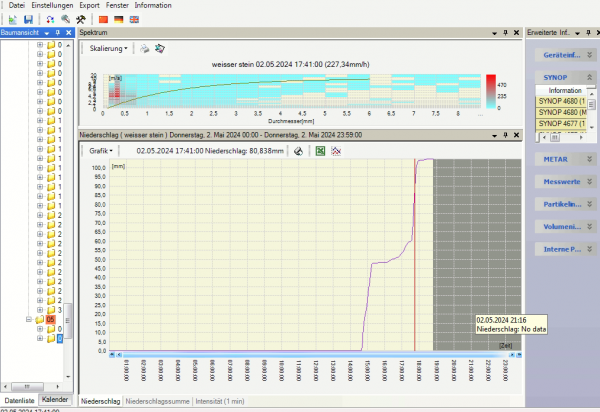
Task: Click the hammer and wrench settings icon
Action: pyautogui.click(x=79, y=19)
